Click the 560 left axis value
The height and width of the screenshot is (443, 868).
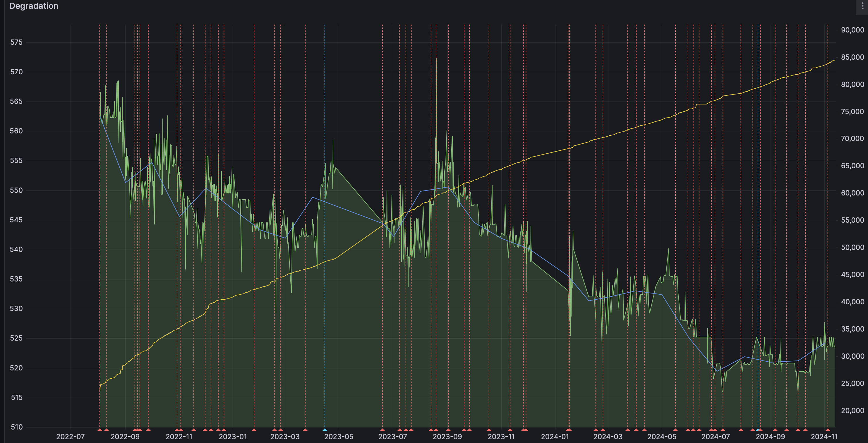16,131
